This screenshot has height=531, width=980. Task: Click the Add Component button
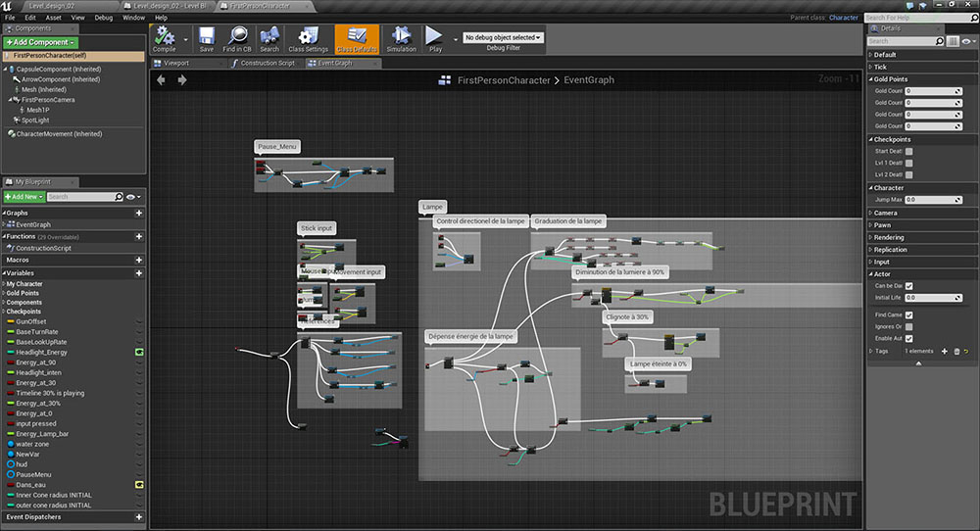pos(40,42)
